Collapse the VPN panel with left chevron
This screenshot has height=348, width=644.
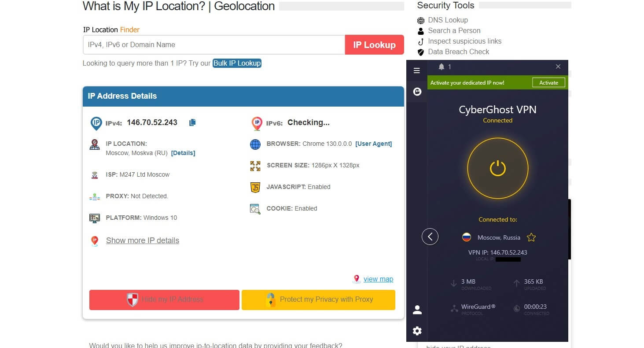430,237
